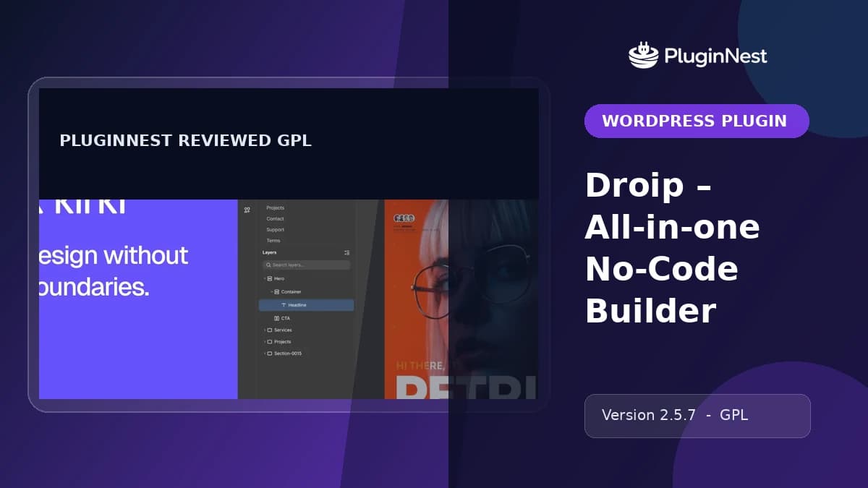Click the Version 2.5.7 - GPL pill
Image resolution: width=868 pixels, height=488 pixels.
pos(697,416)
